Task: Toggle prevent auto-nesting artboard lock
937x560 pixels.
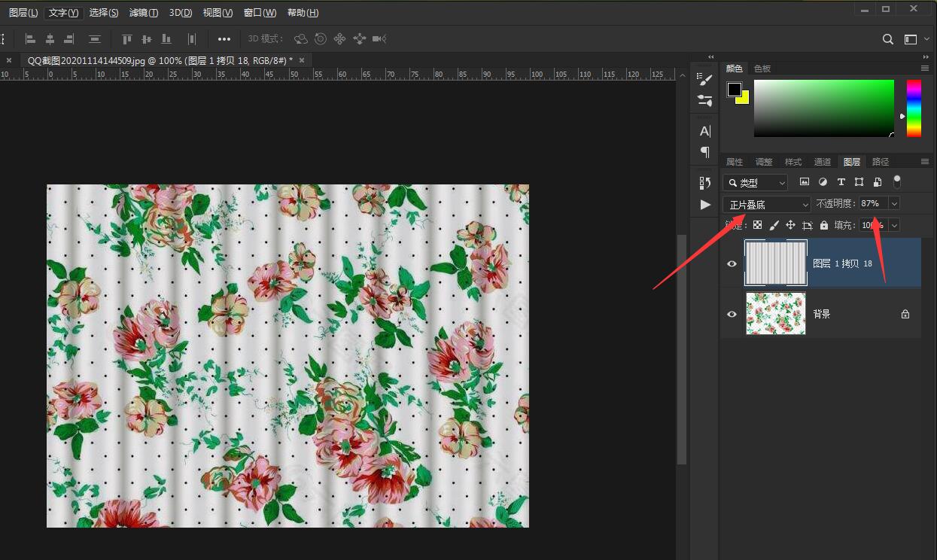Action: click(x=808, y=225)
